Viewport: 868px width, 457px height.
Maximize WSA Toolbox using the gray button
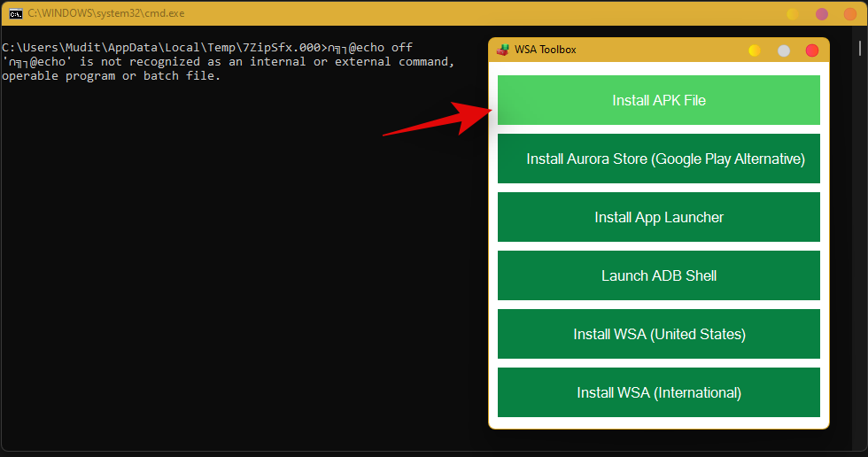[784, 50]
